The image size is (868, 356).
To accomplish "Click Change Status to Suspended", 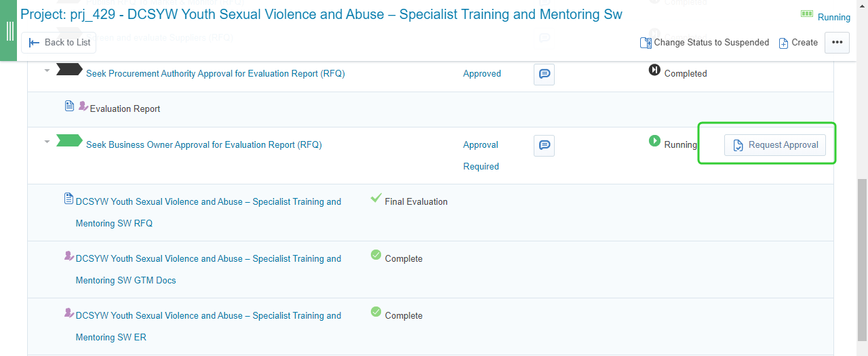I will tap(705, 43).
